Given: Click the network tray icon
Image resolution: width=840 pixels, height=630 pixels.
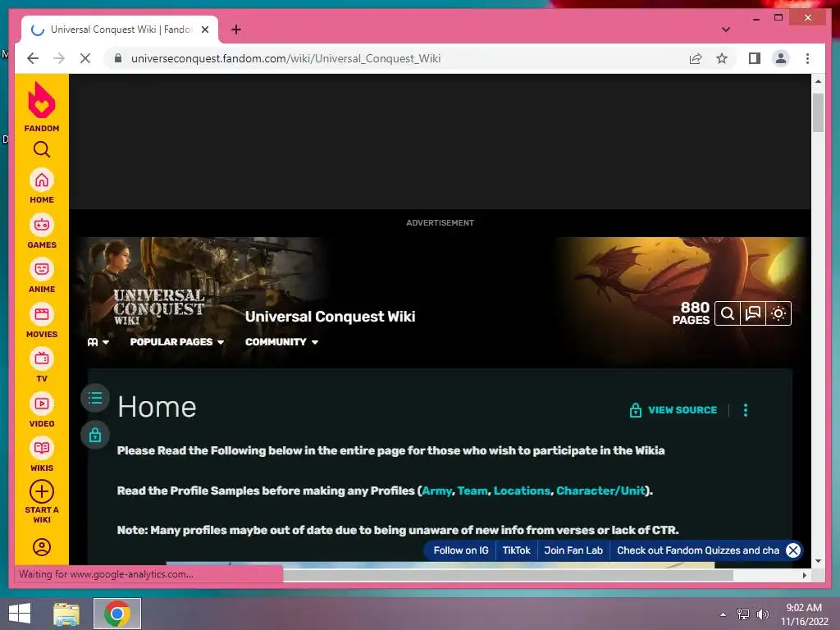Looking at the screenshot, I should (743, 614).
